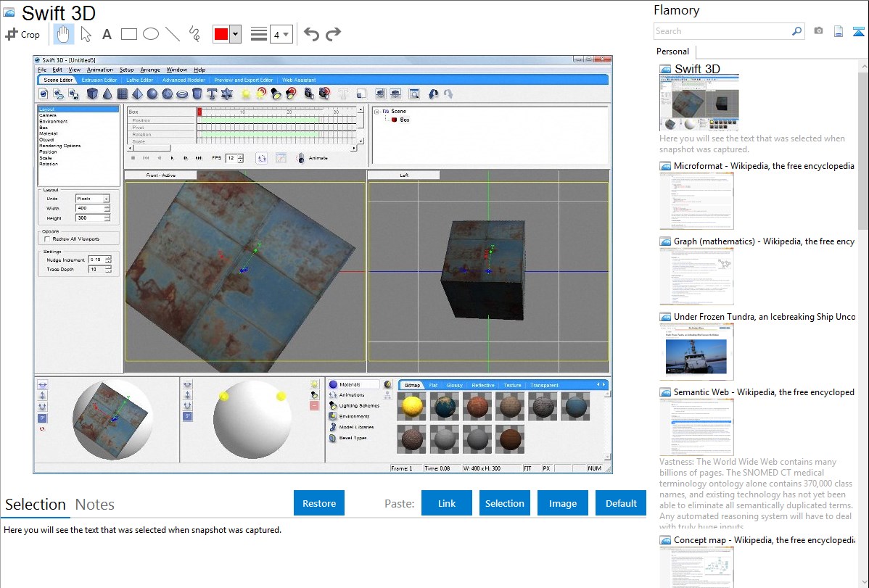Undo the last annotation
Viewport: 869px width, 588px height.
point(311,34)
